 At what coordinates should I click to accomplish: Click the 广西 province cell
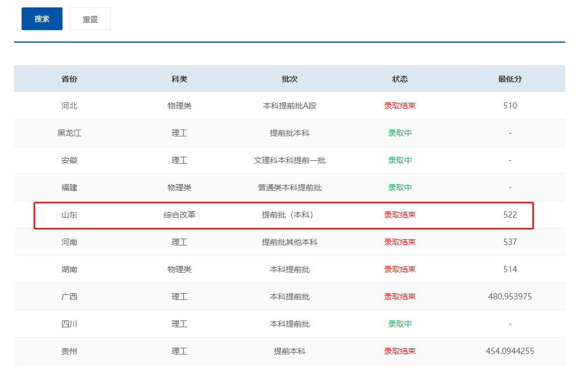[x=69, y=297]
